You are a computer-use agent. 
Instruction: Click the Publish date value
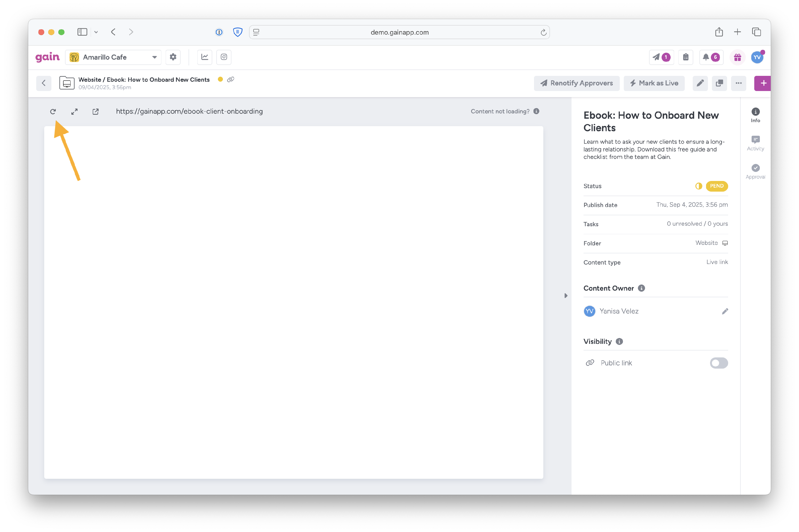click(x=692, y=205)
